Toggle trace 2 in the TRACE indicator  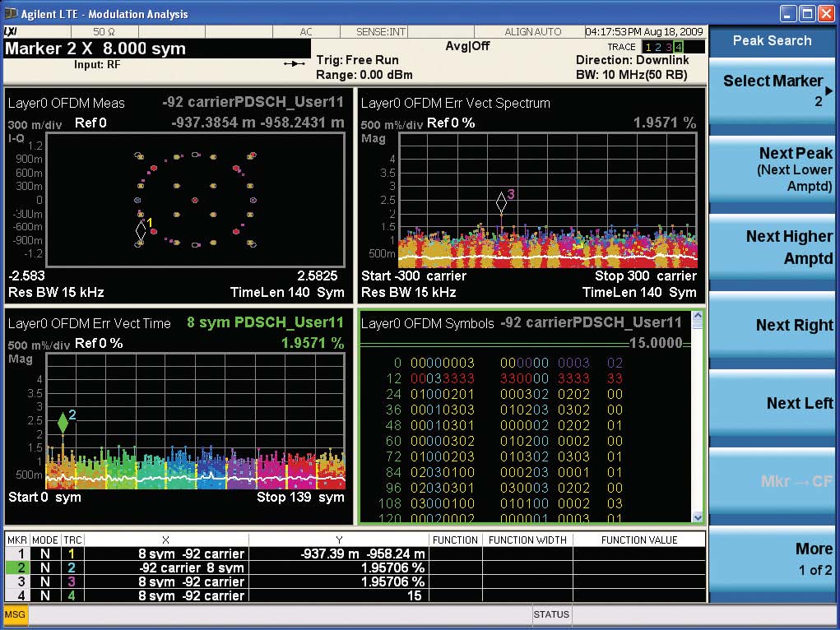tap(658, 47)
